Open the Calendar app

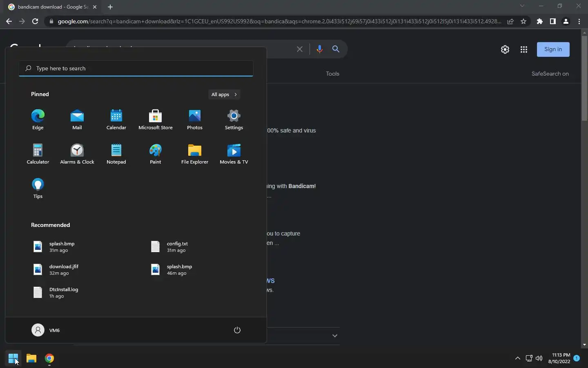(x=116, y=120)
